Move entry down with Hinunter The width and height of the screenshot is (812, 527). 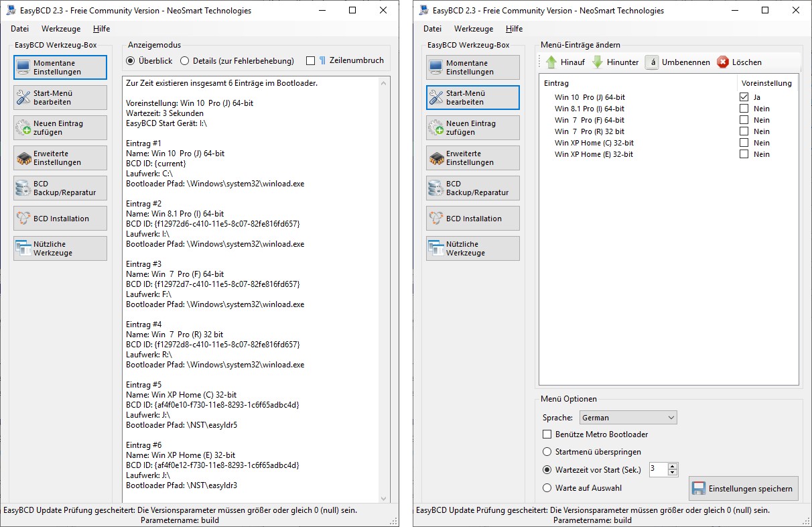coord(615,62)
